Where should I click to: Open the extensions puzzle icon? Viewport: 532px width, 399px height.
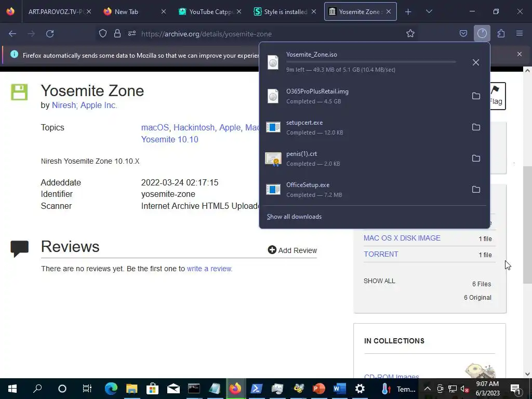pos(501,34)
